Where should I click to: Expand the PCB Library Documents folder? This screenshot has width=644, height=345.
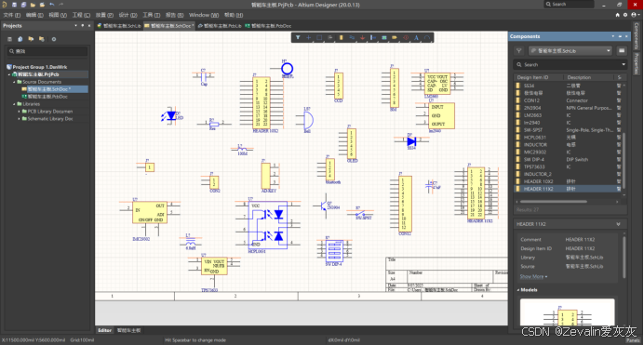pyautogui.click(x=19, y=112)
